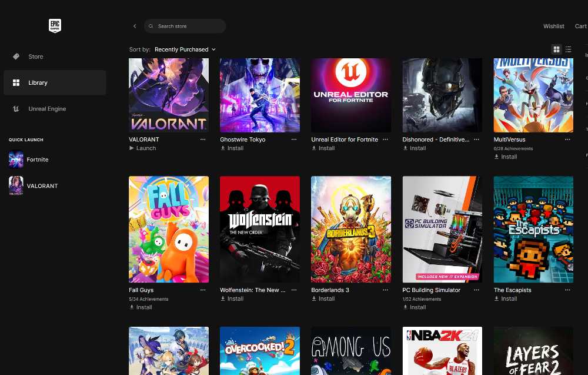Go back using the back arrow
Viewport: 588px width, 375px height.
pyautogui.click(x=135, y=26)
